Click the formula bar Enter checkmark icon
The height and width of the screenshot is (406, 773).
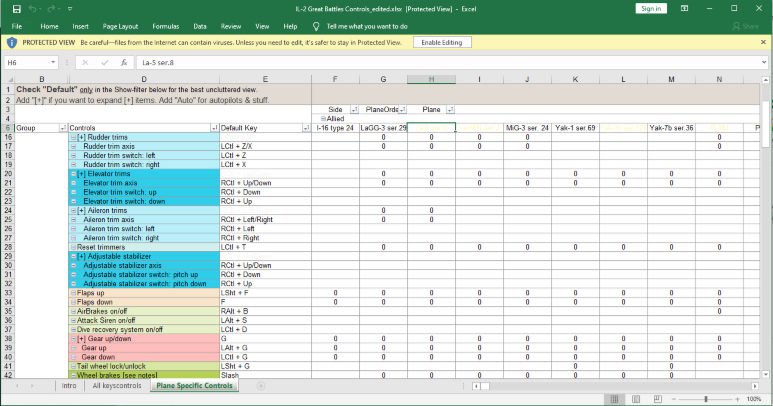tap(105, 63)
